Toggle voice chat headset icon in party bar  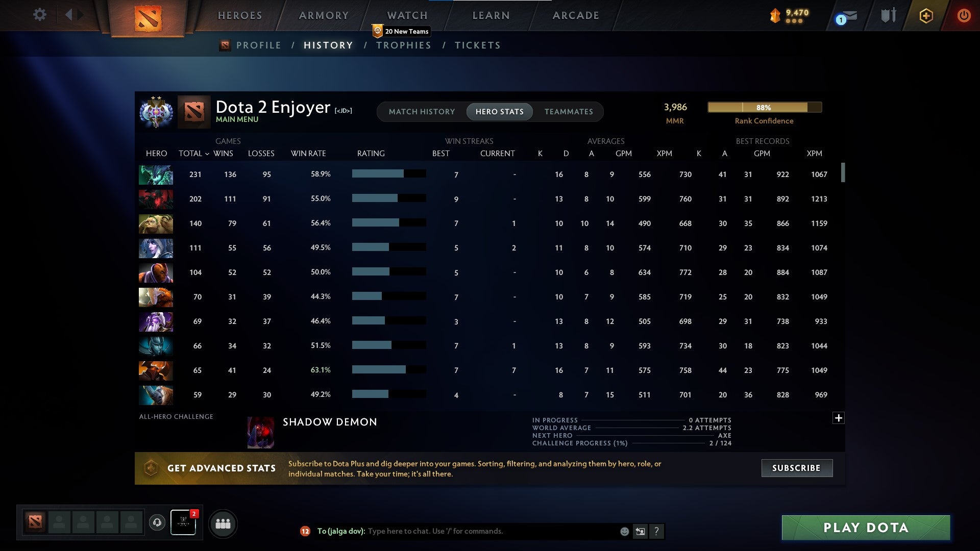point(158,523)
